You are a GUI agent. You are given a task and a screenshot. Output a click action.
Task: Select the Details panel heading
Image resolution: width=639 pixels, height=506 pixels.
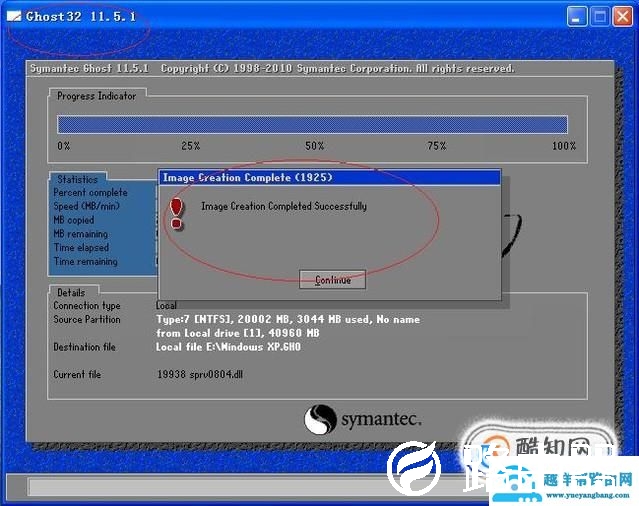point(72,292)
